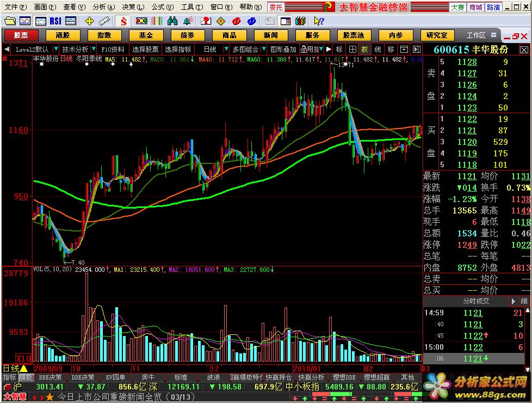Image resolution: width=532 pixels, height=403 pixels.
Task: Switch to the 股票 tab
Action: click(21, 35)
